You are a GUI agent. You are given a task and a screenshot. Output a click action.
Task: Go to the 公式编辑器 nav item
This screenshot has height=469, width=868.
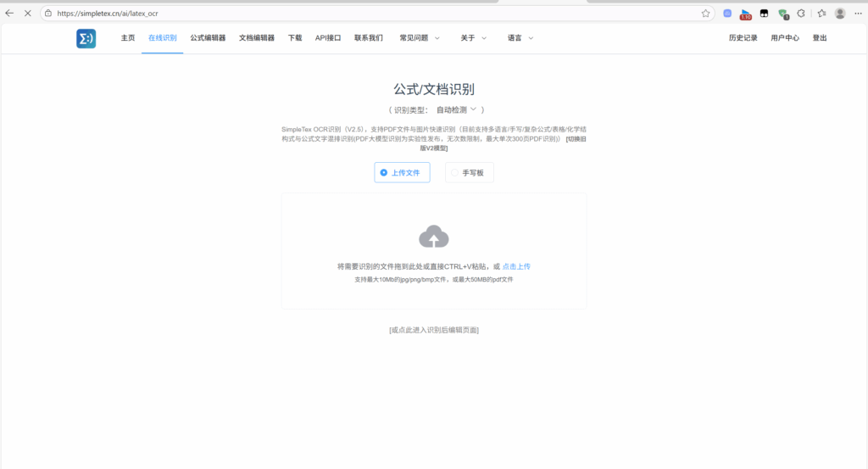pyautogui.click(x=208, y=38)
